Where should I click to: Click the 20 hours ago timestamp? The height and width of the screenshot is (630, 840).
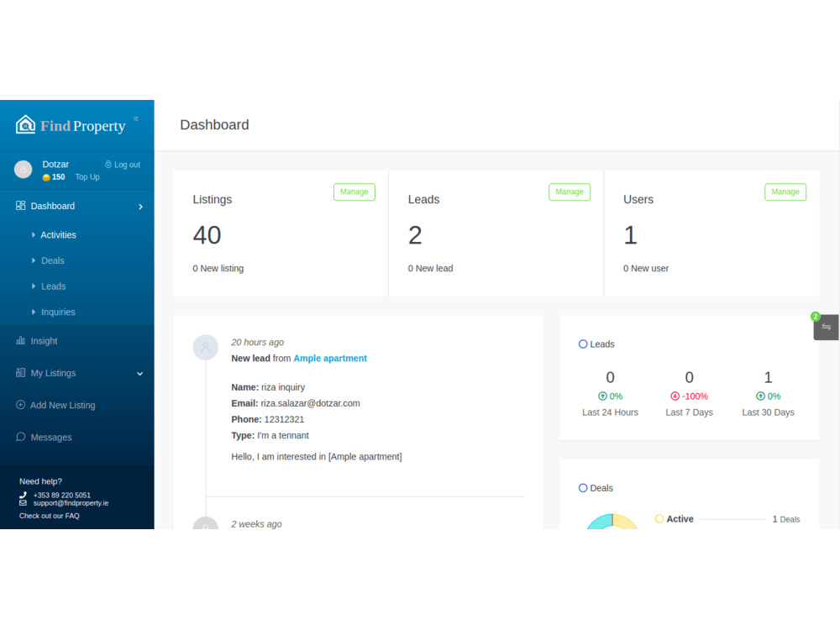click(258, 343)
